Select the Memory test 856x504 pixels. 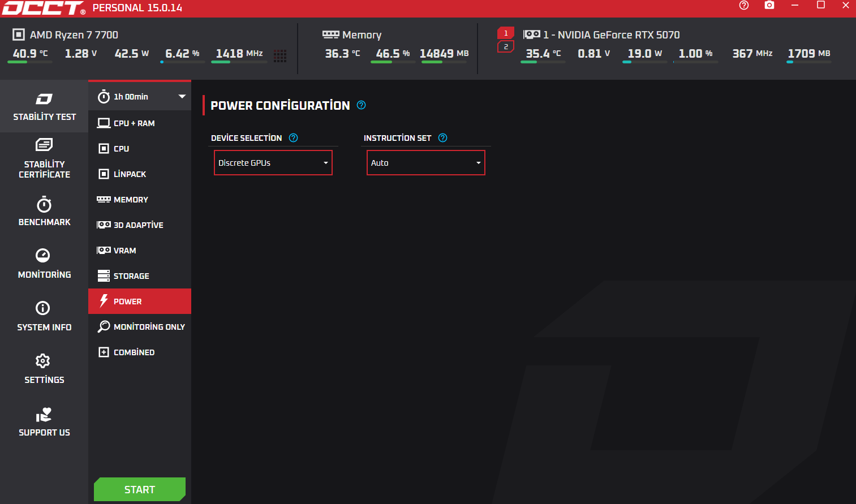click(x=140, y=200)
